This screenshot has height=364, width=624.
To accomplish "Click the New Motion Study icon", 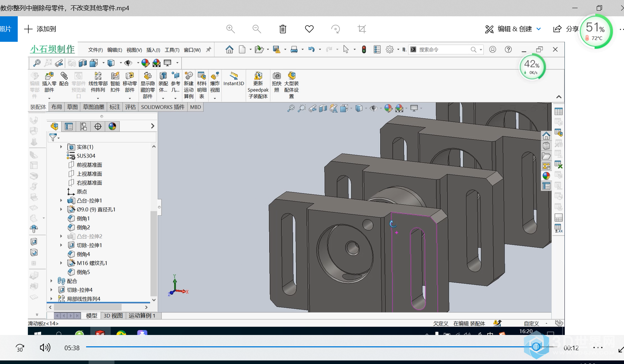I will point(189,76).
